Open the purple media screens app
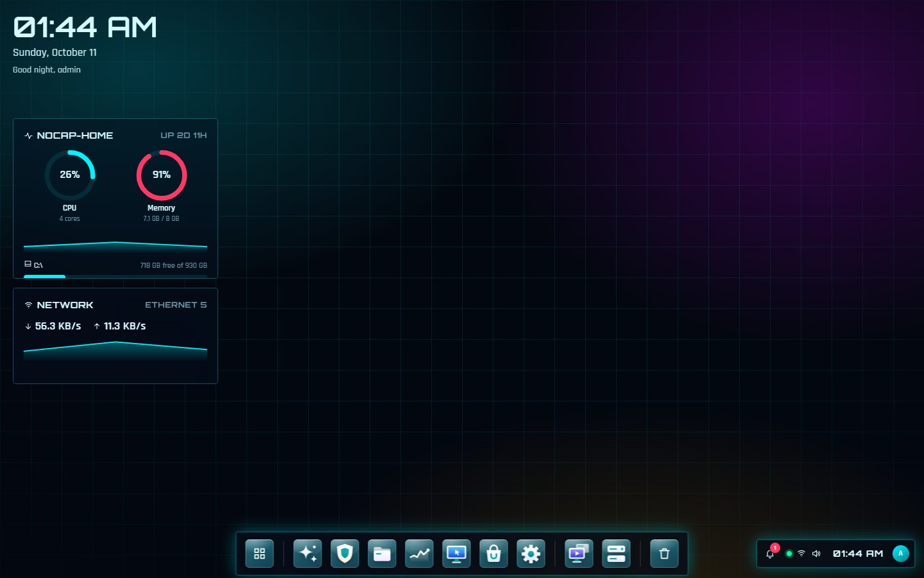924x578 pixels. pos(579,554)
